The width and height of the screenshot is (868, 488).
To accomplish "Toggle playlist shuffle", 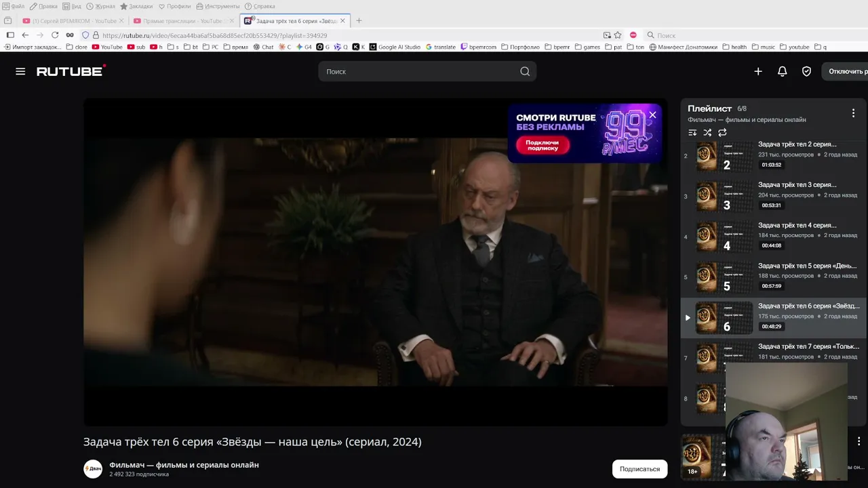I will click(x=707, y=133).
